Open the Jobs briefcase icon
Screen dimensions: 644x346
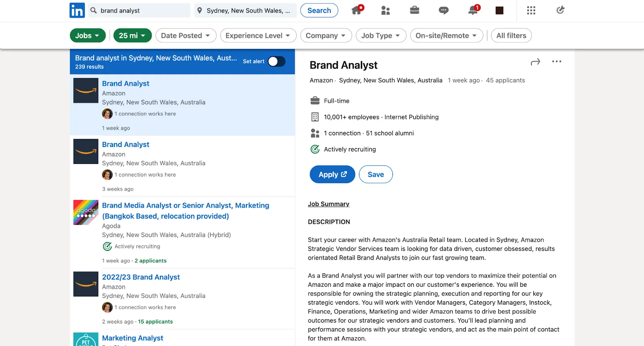click(x=415, y=10)
